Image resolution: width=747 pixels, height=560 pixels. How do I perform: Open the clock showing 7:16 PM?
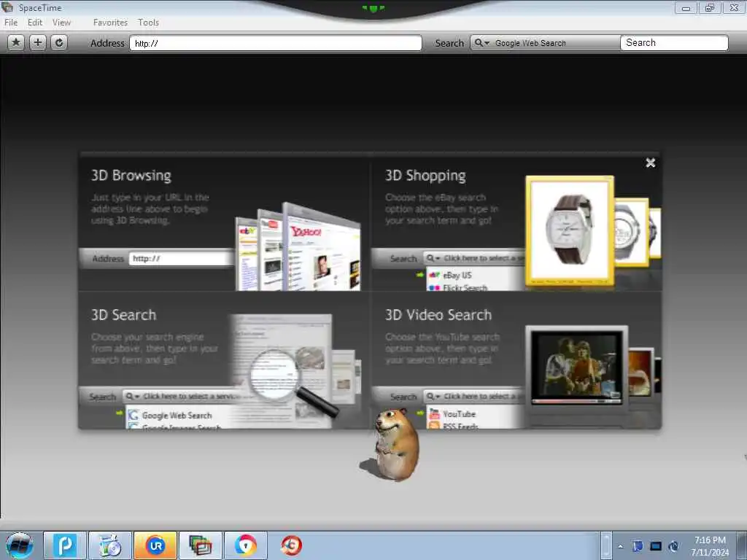[x=710, y=546]
